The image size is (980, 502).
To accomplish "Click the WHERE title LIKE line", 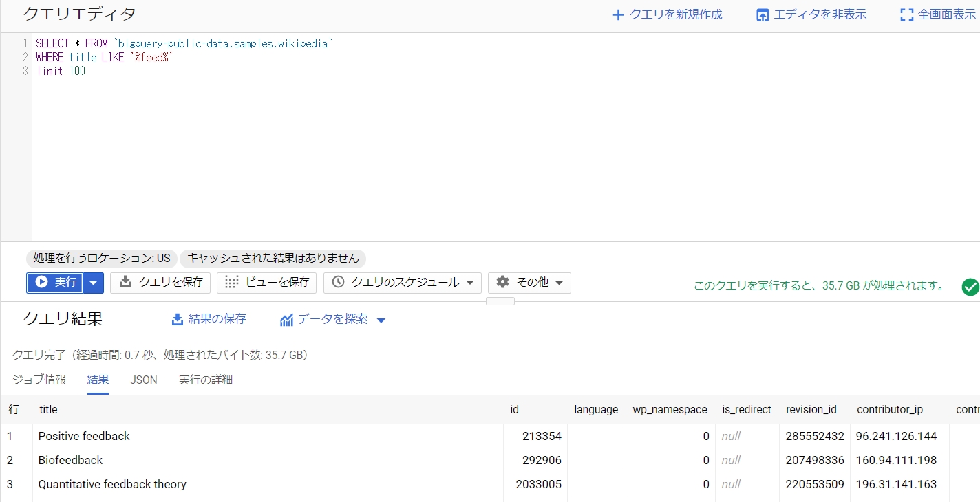I will 104,57.
